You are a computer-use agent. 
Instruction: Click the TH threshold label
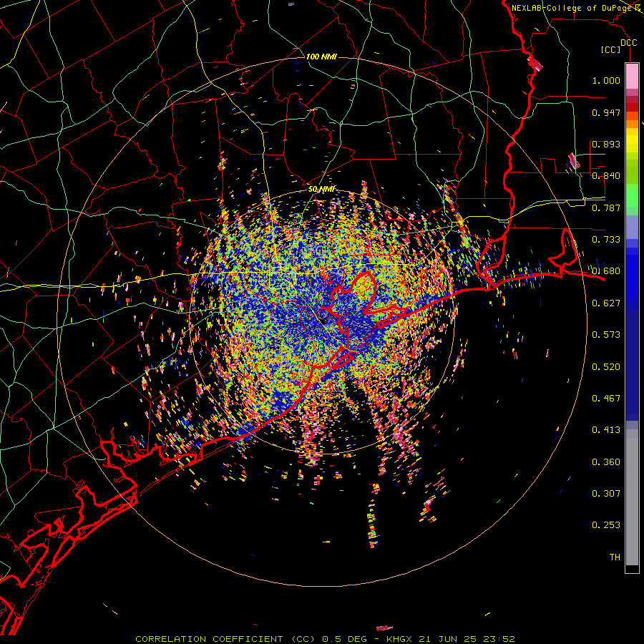615,557
